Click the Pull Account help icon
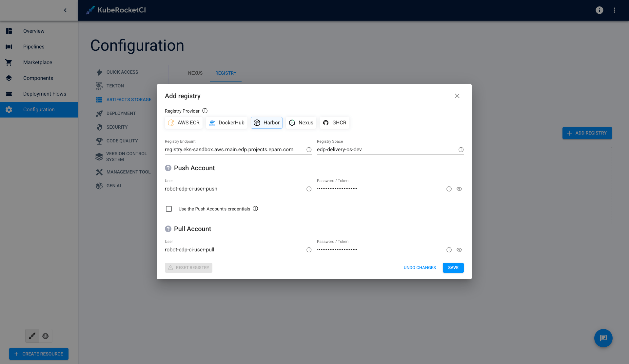 point(168,229)
